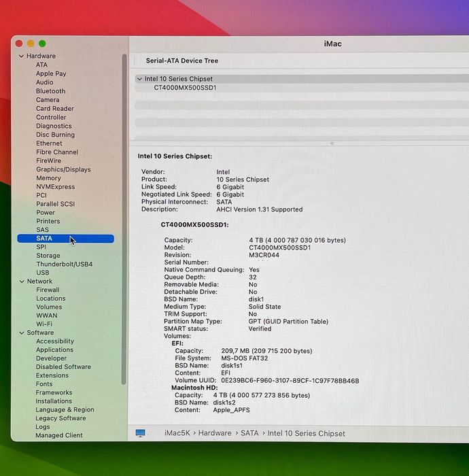The height and width of the screenshot is (476, 469).
Task: Open Locations under Network
Action: [51, 299]
